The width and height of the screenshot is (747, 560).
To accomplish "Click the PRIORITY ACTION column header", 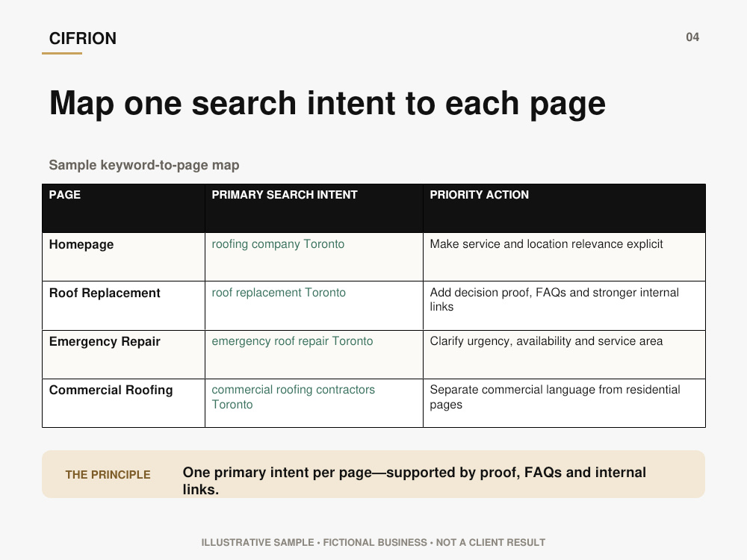I will pyautogui.click(x=480, y=195).
